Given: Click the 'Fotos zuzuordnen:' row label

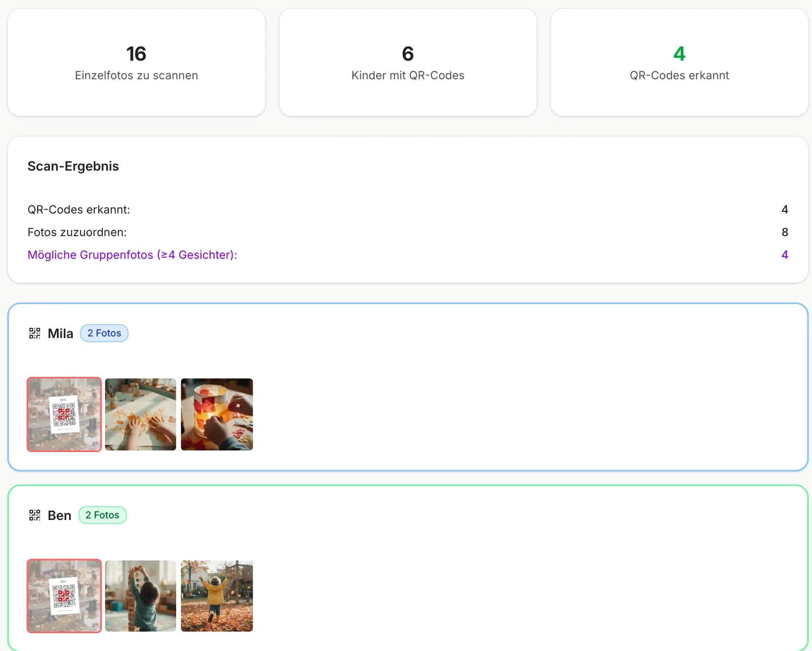Looking at the screenshot, I should (x=77, y=232).
